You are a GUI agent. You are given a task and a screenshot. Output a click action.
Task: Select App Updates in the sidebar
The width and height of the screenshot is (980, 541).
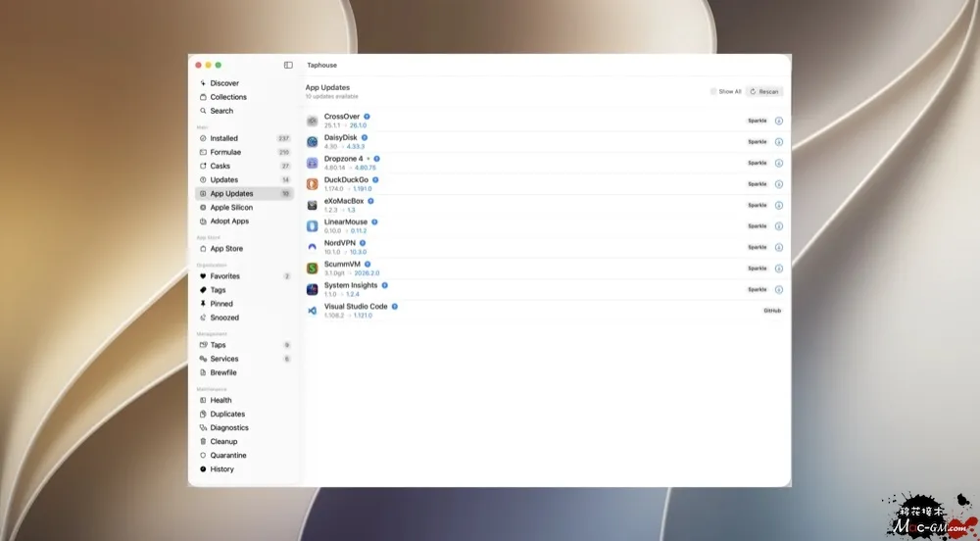(x=244, y=194)
